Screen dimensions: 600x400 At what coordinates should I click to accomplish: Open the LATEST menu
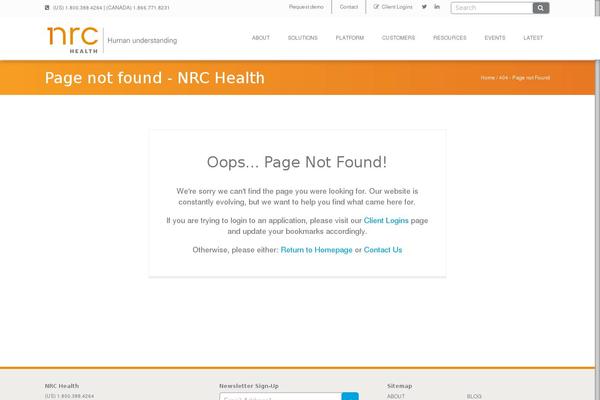(x=533, y=38)
